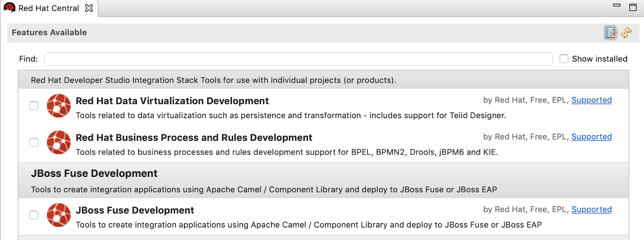Viewport: 644px width, 240px height.
Task: Close the Red Hat Central tab
Action: coord(89,8)
